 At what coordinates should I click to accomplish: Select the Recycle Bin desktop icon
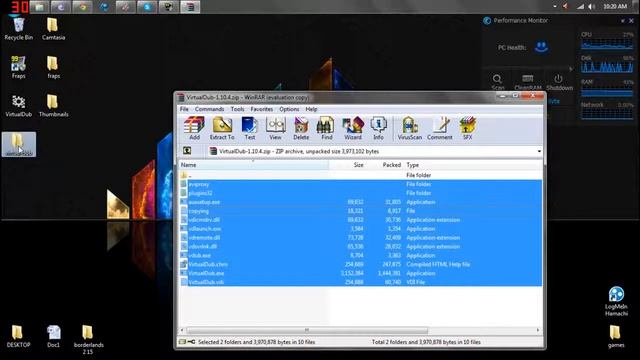click(18, 29)
